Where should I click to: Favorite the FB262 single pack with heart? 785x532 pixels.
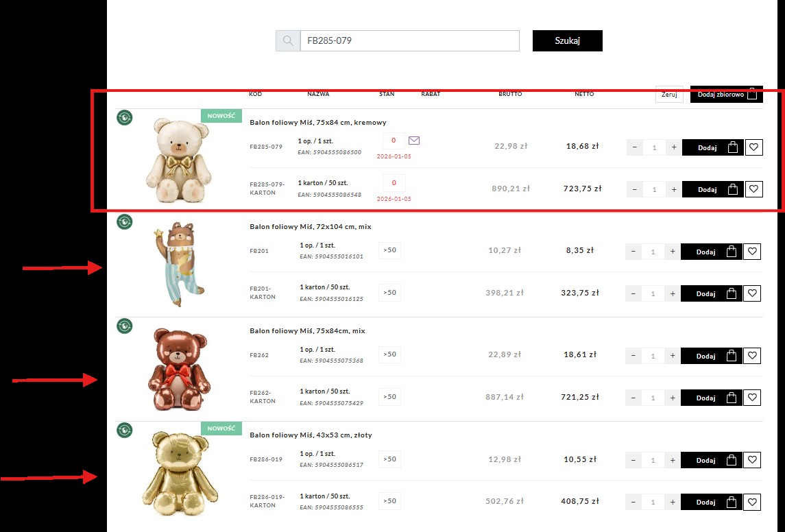click(752, 356)
